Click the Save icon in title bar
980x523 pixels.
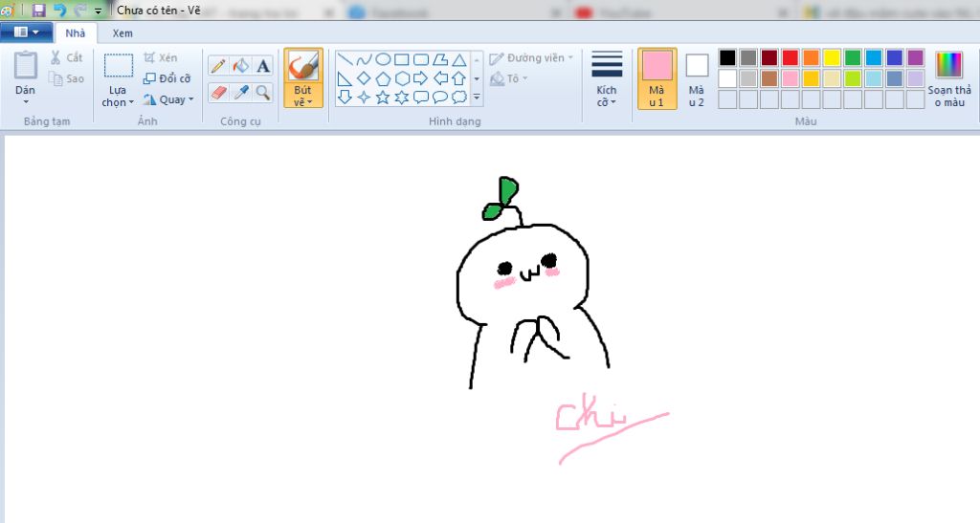click(x=38, y=10)
